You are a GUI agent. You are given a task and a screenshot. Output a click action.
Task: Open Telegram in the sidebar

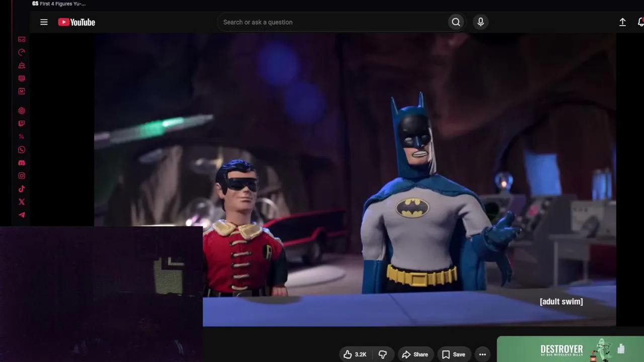click(x=22, y=215)
